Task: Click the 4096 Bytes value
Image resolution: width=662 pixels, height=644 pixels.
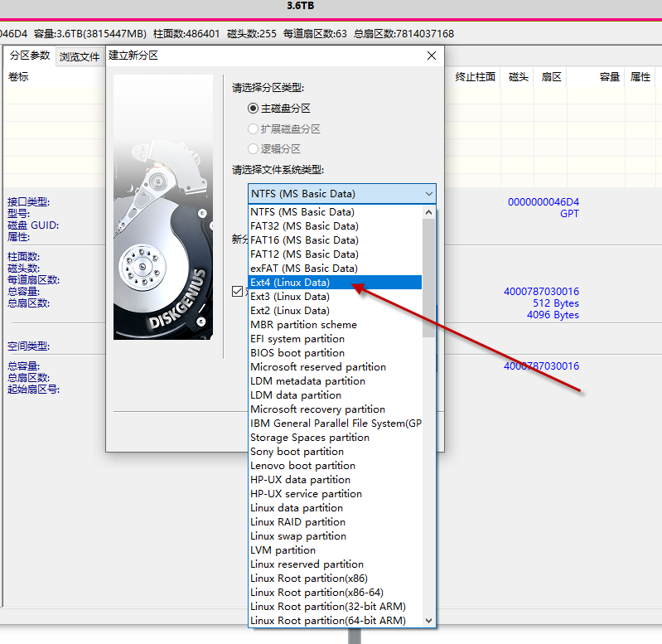Action: tap(553, 315)
